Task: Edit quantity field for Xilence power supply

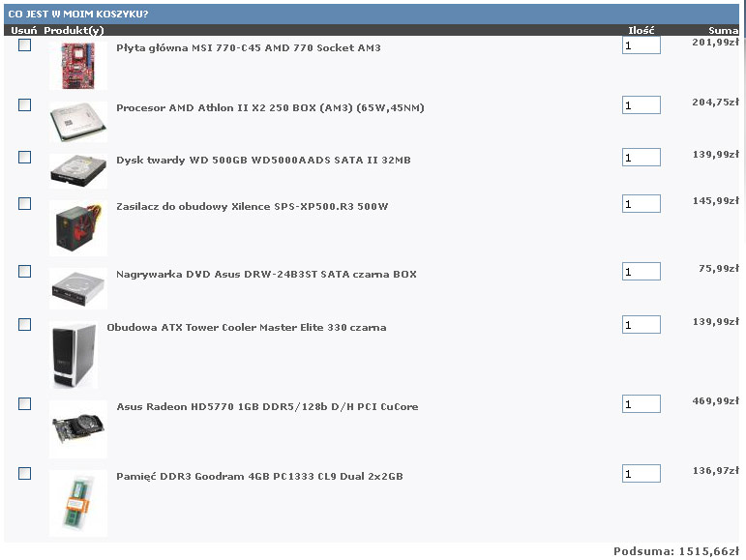Action: coord(642,204)
